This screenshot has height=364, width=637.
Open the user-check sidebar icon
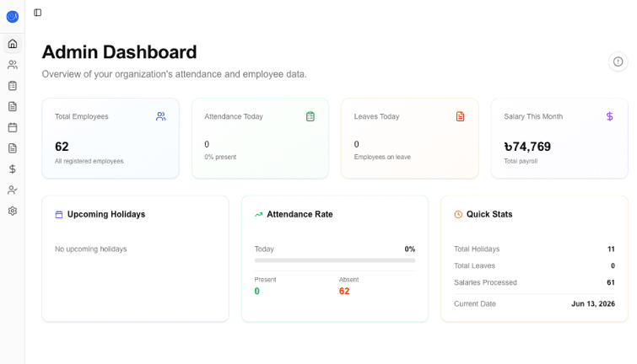point(13,190)
